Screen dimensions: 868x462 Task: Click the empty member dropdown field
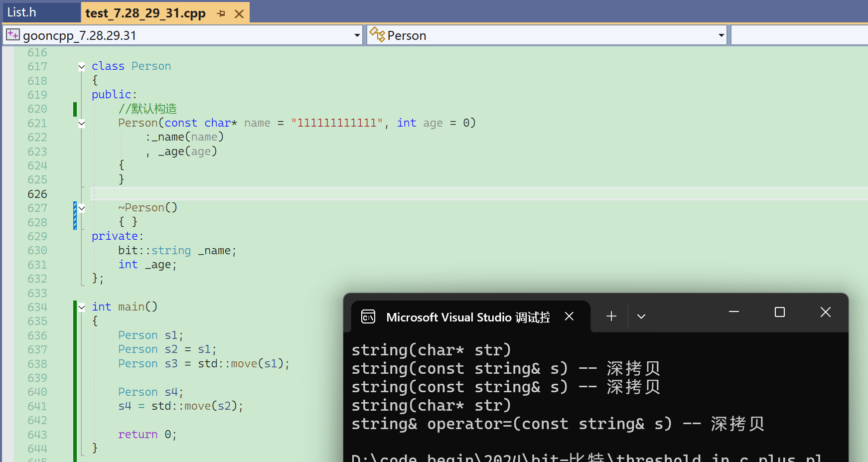pos(799,35)
